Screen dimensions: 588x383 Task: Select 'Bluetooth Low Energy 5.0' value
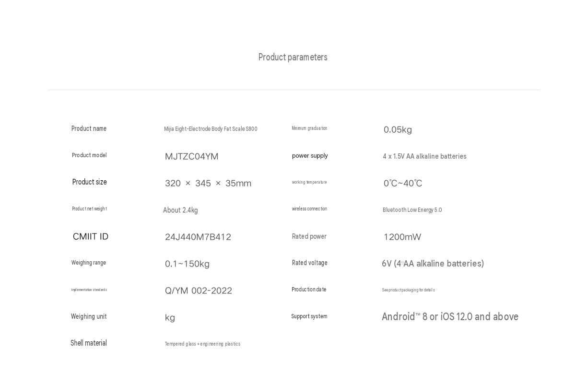tap(412, 210)
